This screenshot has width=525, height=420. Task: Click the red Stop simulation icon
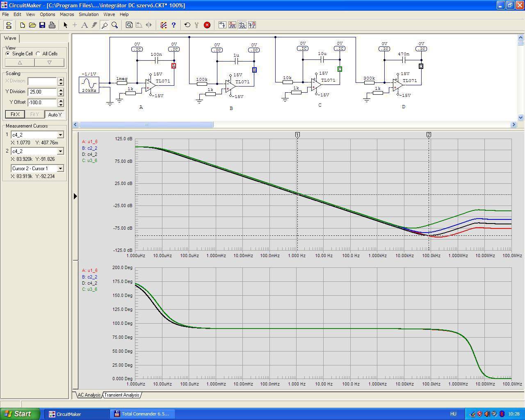207,25
